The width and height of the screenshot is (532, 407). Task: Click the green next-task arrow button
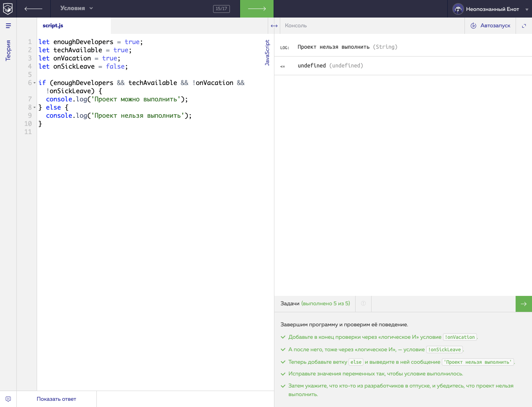click(523, 304)
